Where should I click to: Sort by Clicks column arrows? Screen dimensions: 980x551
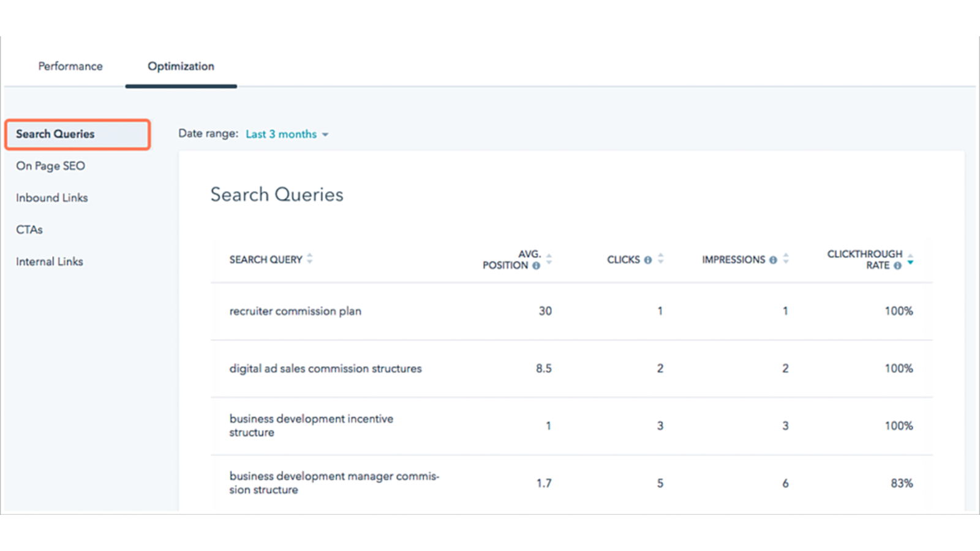pos(660,259)
